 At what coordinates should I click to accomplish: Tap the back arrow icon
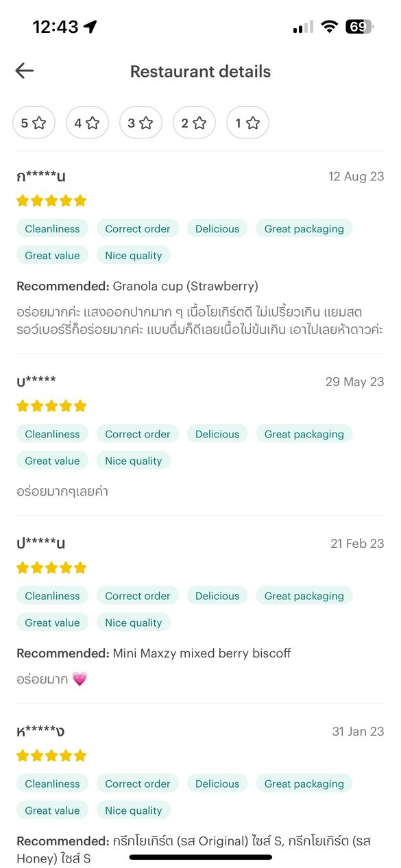coord(25,71)
